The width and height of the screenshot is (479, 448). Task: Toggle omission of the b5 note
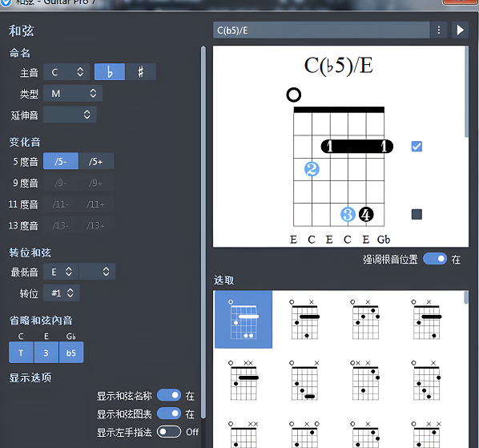71,353
